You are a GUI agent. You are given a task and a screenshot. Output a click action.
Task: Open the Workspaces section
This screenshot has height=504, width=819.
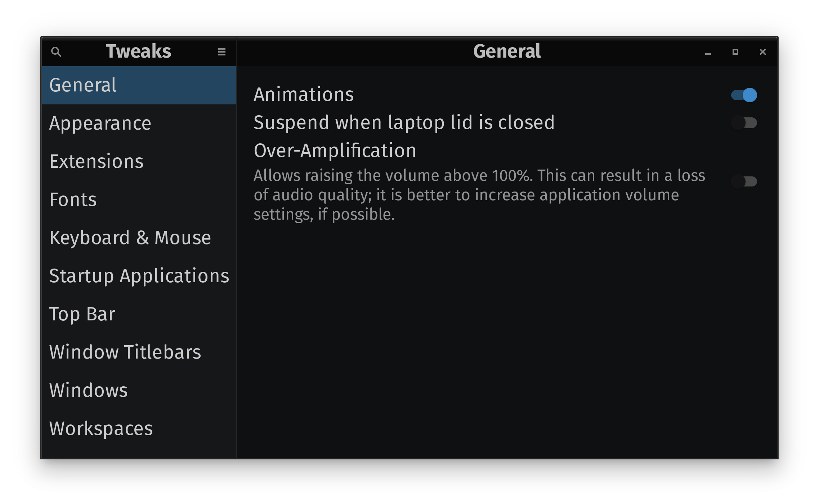(139, 429)
